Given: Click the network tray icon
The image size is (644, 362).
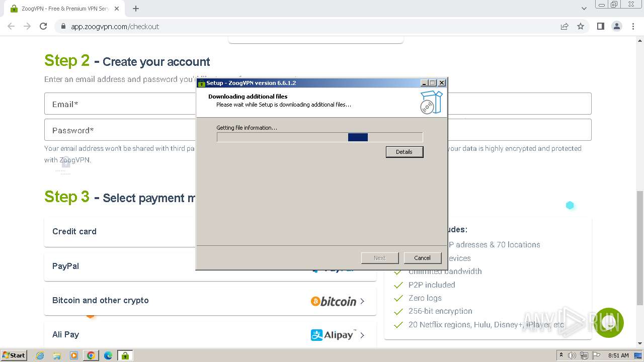Looking at the screenshot, I should [584, 355].
